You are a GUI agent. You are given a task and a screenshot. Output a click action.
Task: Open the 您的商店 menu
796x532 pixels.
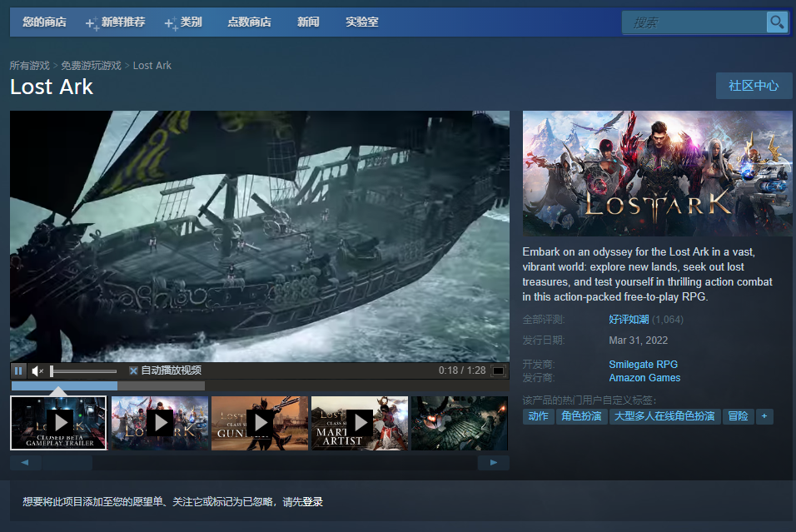click(x=44, y=22)
